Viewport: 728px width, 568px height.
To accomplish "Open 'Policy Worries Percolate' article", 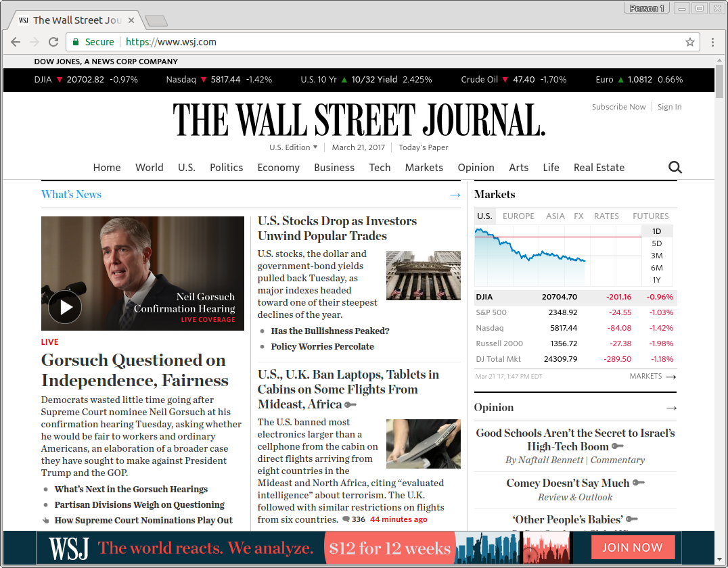I will [x=322, y=347].
